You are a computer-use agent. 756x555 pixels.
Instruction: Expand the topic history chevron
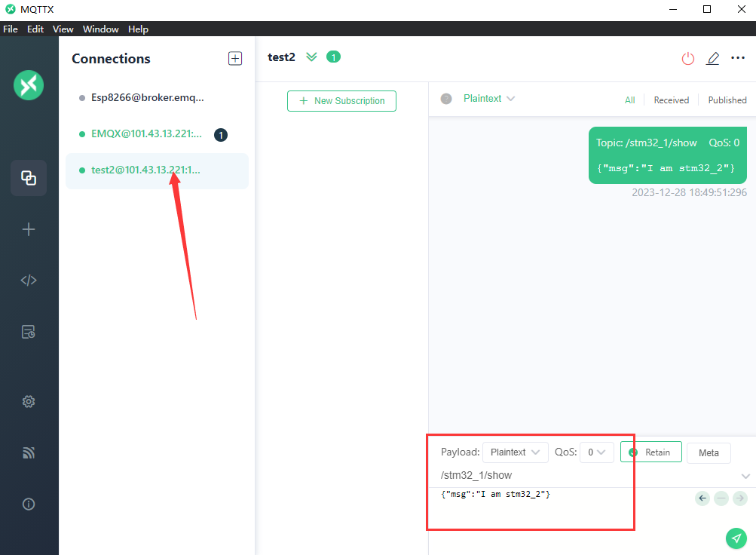point(745,476)
